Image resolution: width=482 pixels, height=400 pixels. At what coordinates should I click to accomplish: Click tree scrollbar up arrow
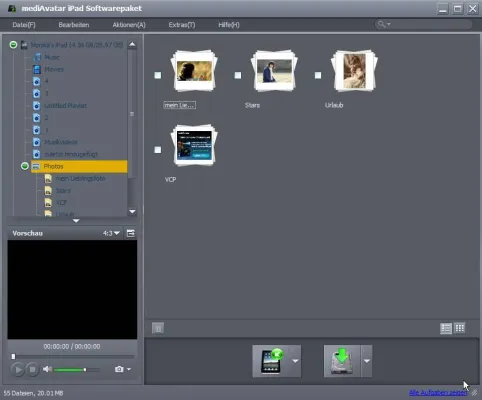point(132,44)
